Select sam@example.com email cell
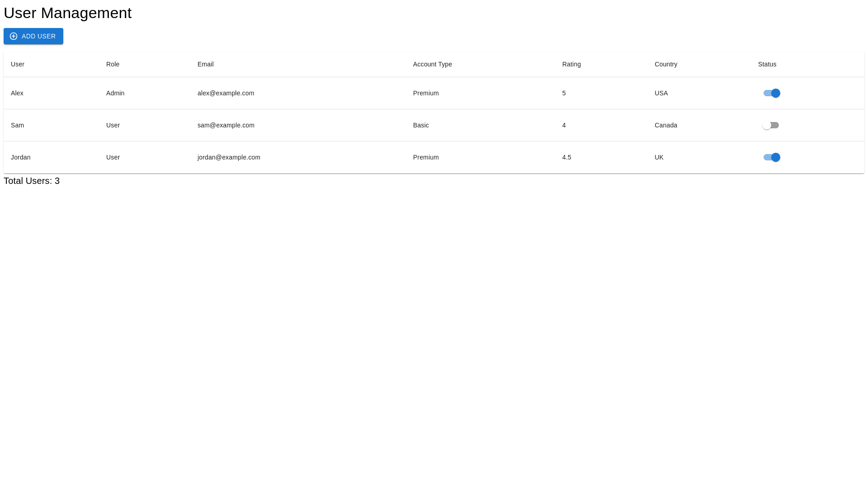Viewport: 868px width, 488px height. 226,125
